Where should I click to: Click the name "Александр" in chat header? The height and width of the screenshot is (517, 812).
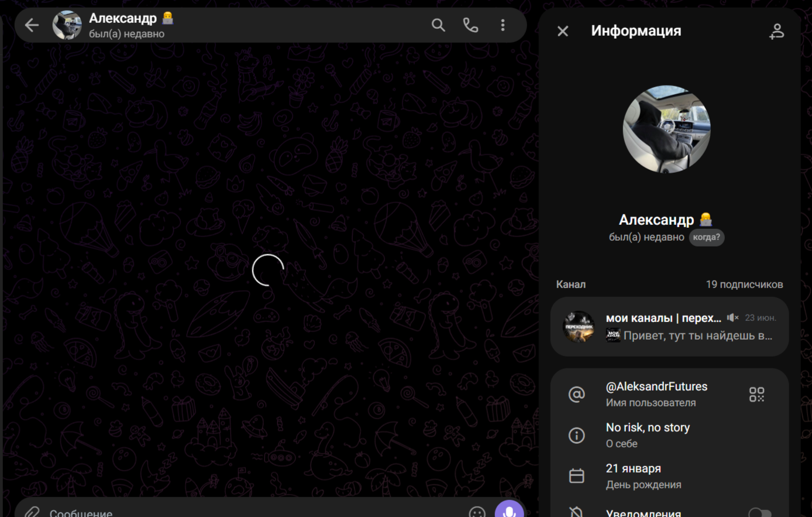[123, 18]
